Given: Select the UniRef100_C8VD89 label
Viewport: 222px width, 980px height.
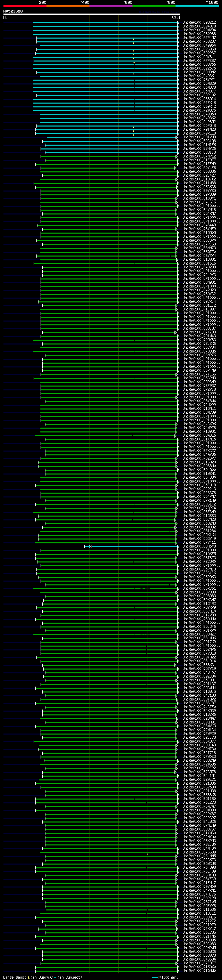Looking at the screenshot, I should click(199, 592).
